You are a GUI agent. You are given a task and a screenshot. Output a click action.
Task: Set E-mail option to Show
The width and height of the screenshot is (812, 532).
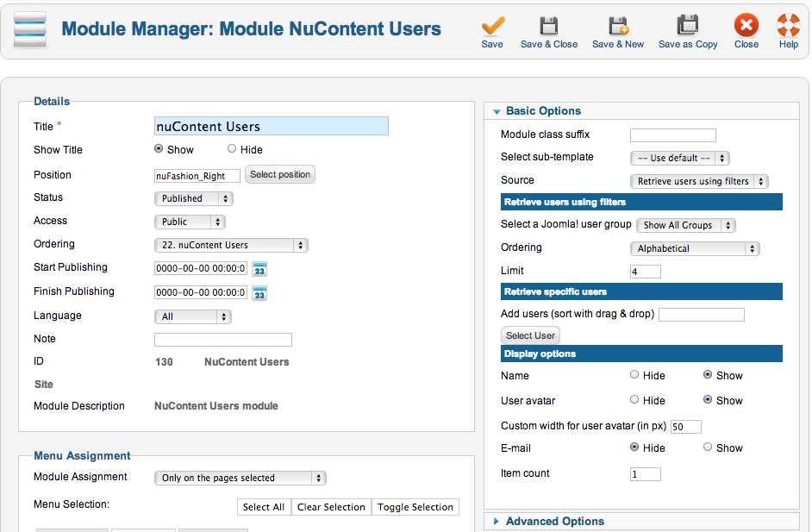pos(708,447)
